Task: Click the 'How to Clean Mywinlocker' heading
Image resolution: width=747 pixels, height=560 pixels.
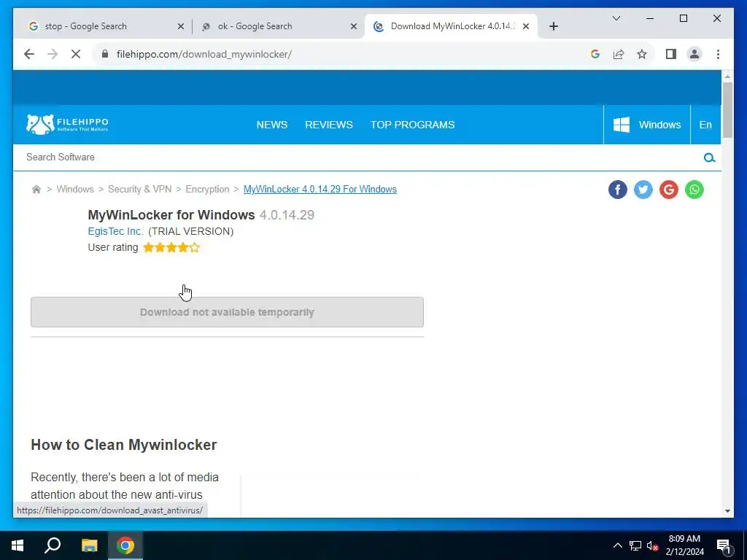Action: 124,445
